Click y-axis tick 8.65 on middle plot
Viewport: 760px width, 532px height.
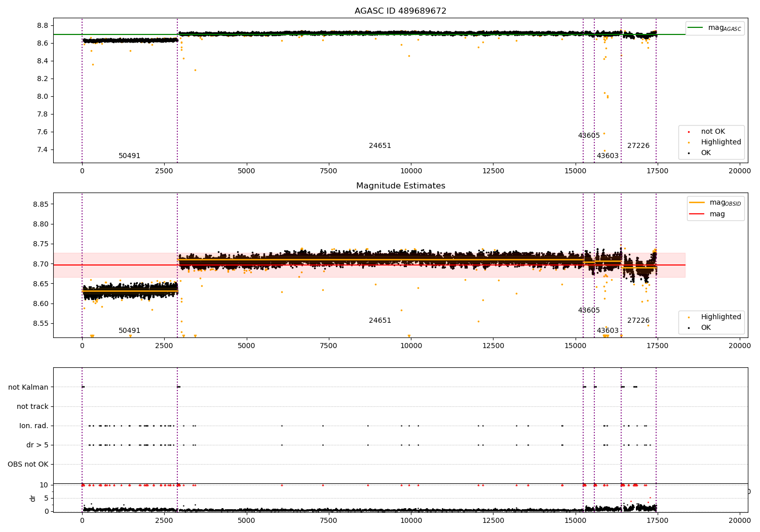click(x=41, y=284)
